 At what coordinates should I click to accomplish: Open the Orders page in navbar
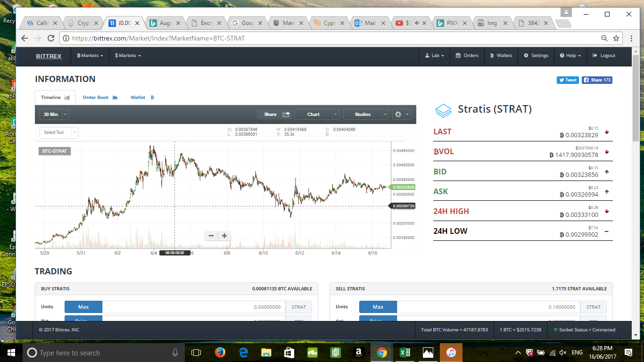(x=467, y=56)
